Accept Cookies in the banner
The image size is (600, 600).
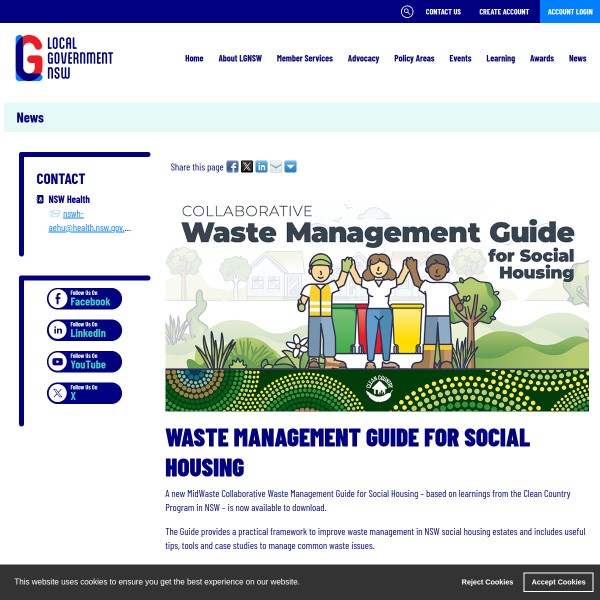558,582
